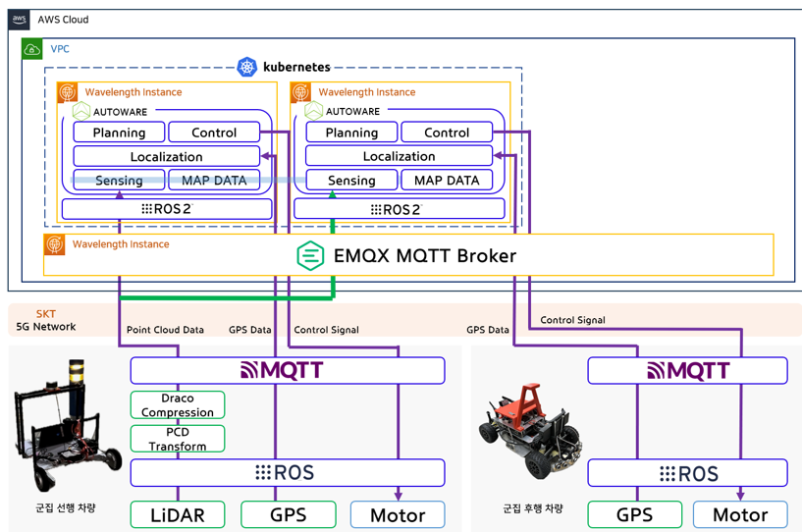Click the MQTT logo above Draco Compression

(282, 370)
